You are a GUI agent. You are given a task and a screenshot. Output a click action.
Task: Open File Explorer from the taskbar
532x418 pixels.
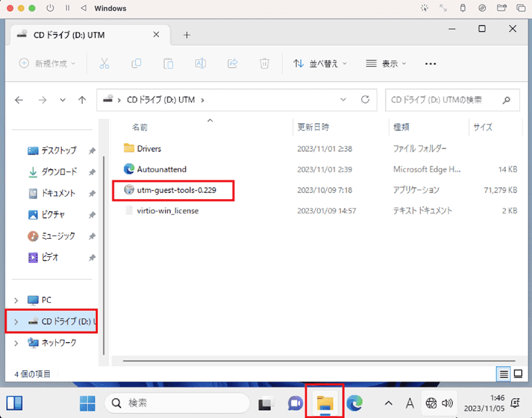[x=325, y=403]
